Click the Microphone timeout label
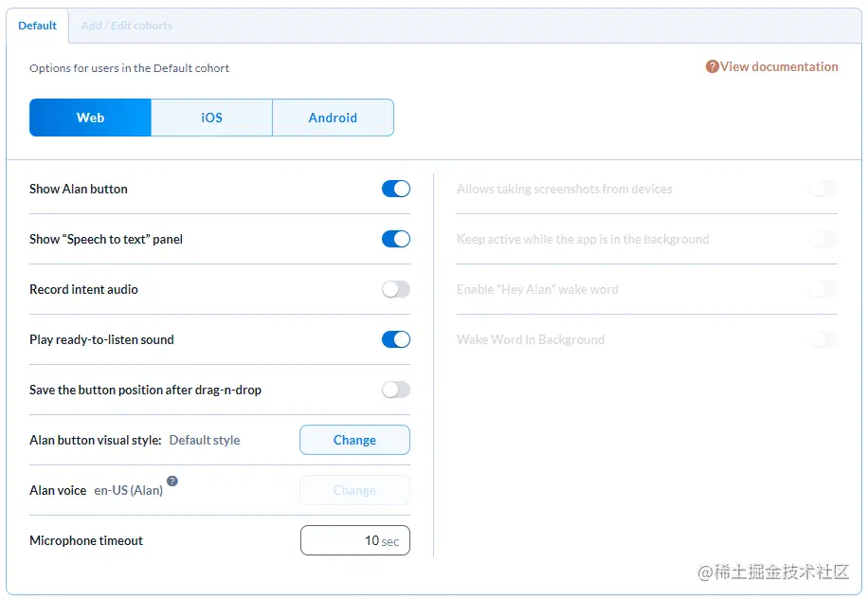The width and height of the screenshot is (868, 600). (x=86, y=541)
